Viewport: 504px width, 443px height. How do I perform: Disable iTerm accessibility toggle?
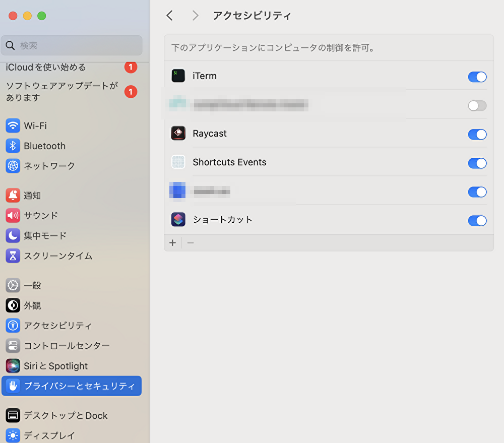click(x=477, y=77)
